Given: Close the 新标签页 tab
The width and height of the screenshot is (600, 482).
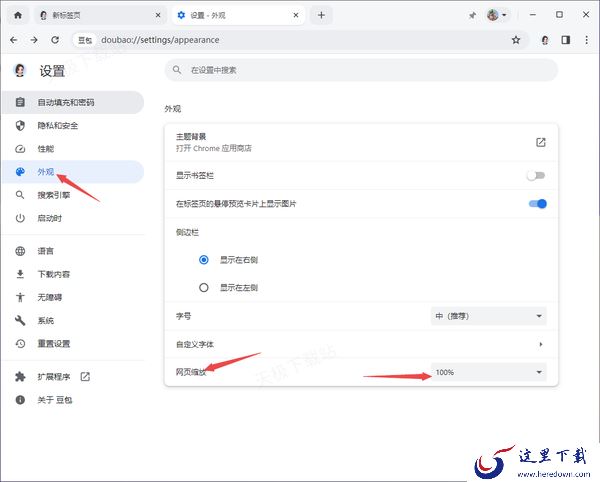Looking at the screenshot, I should coord(158,15).
